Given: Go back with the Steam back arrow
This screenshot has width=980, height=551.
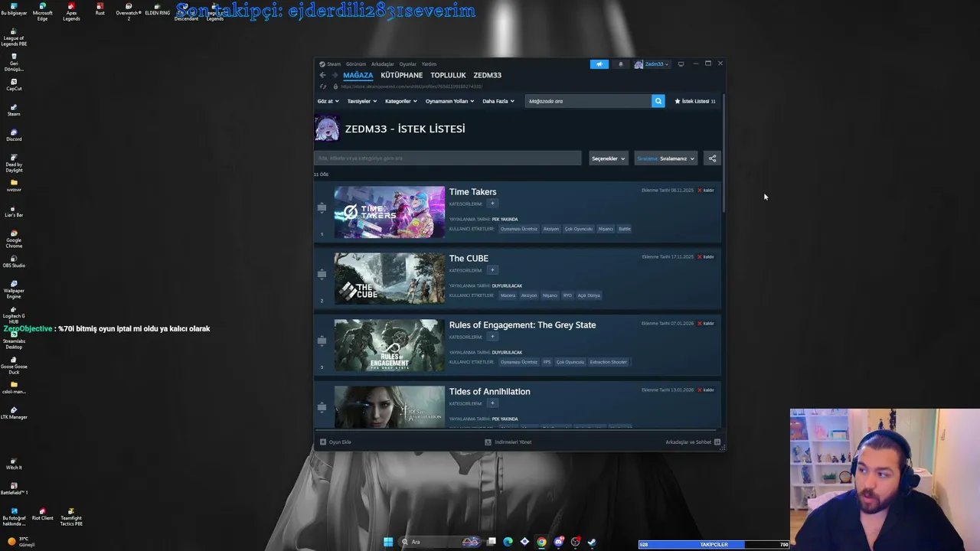Looking at the screenshot, I should pyautogui.click(x=322, y=75).
